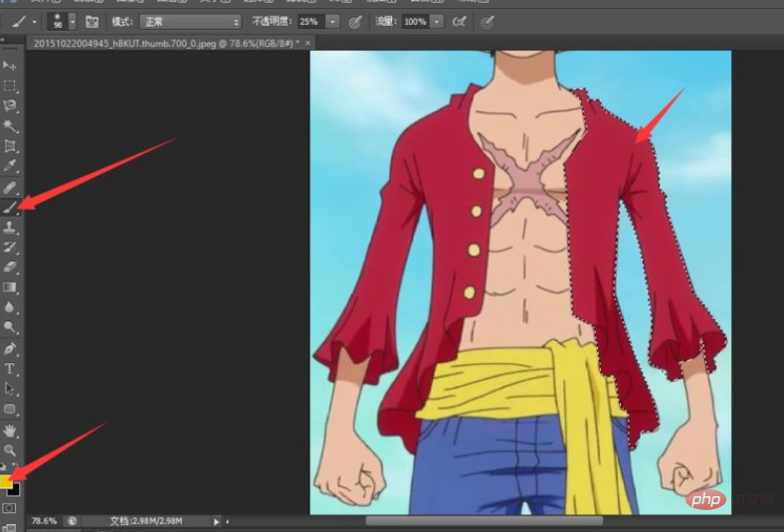Click the document size 2.98M/2.98M readout
This screenshot has height=532, width=784.
click(x=145, y=521)
